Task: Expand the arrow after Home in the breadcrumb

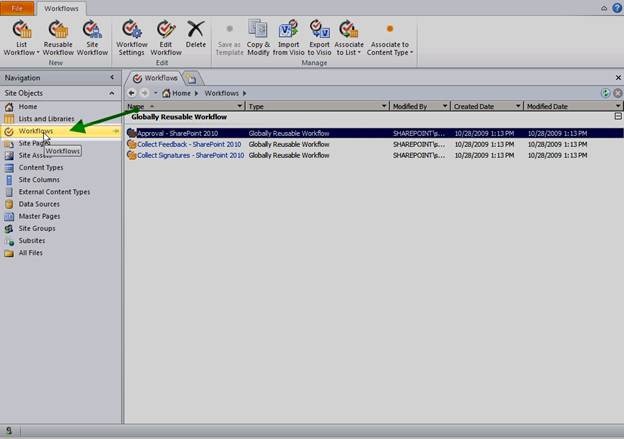Action: (196, 93)
